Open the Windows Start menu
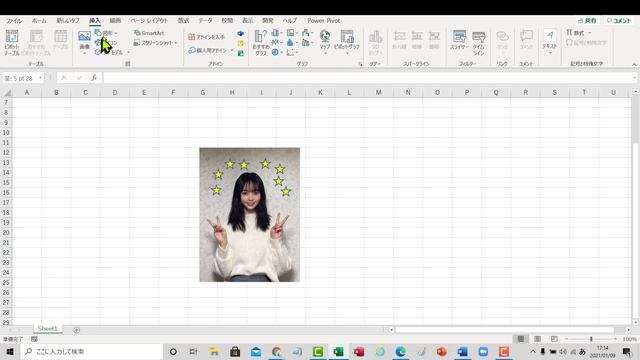 tap(10, 351)
